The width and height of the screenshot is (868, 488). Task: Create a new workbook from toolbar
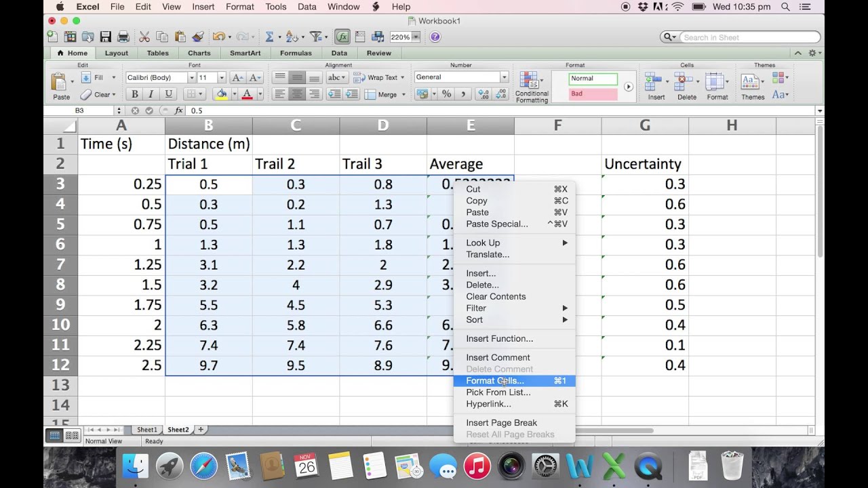click(52, 37)
